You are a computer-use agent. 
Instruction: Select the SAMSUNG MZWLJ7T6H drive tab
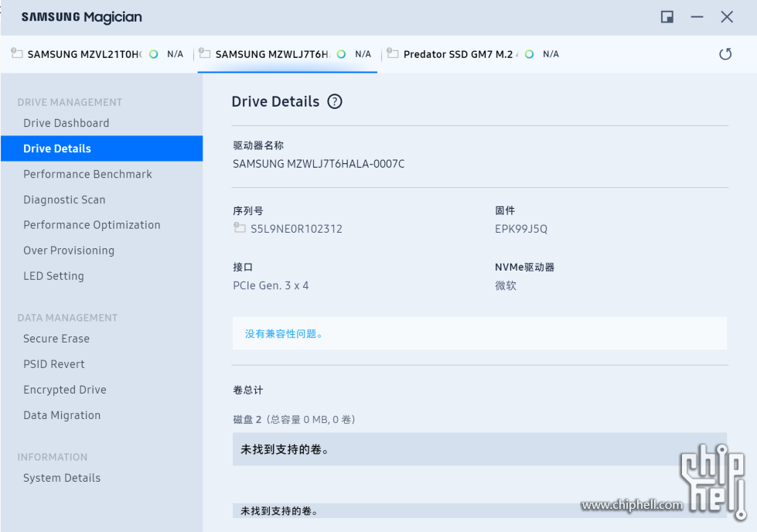click(287, 54)
